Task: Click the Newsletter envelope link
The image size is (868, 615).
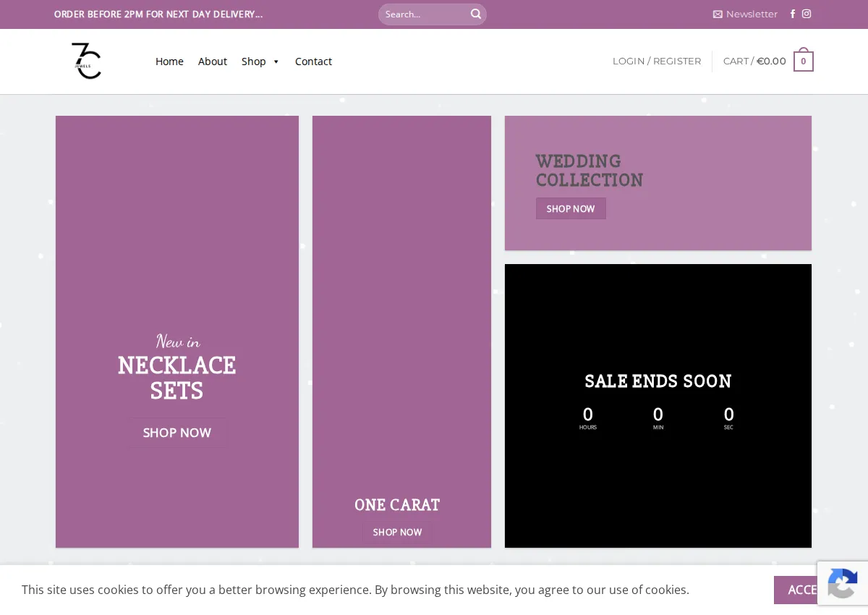Action: point(745,14)
